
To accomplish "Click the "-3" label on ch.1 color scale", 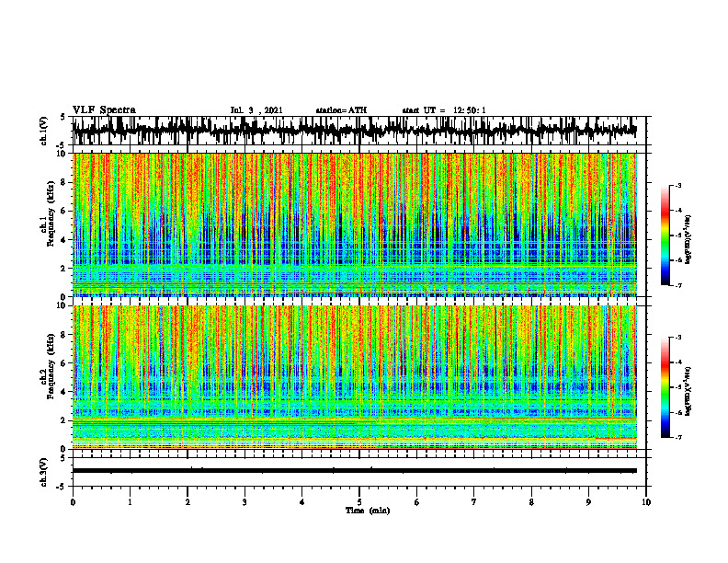I will pyautogui.click(x=678, y=185).
